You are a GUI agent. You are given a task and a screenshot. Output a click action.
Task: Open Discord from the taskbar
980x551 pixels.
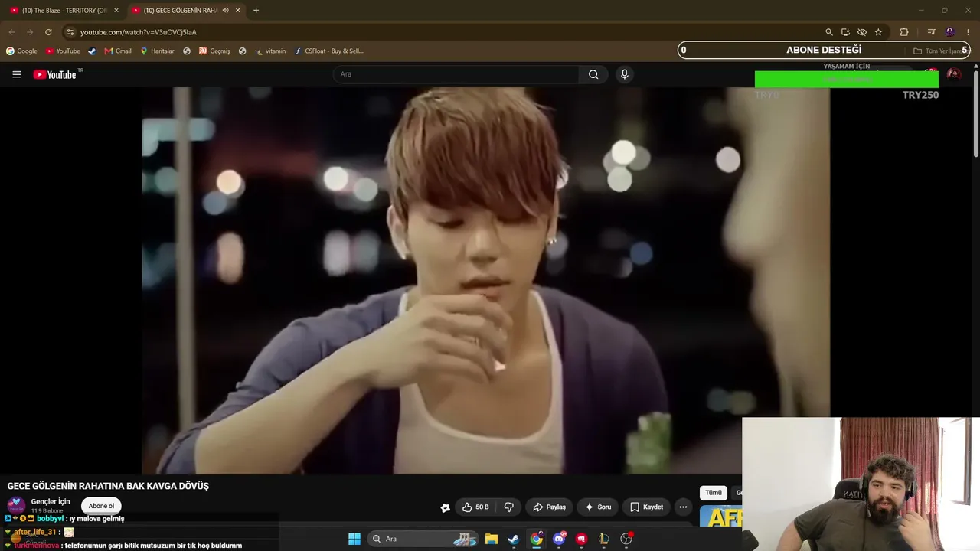[x=559, y=539]
